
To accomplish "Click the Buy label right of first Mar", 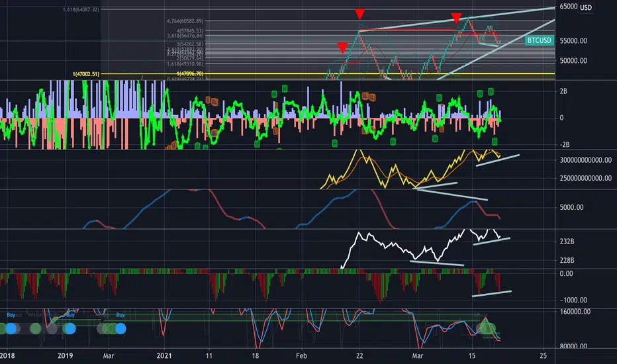I will (120, 315).
